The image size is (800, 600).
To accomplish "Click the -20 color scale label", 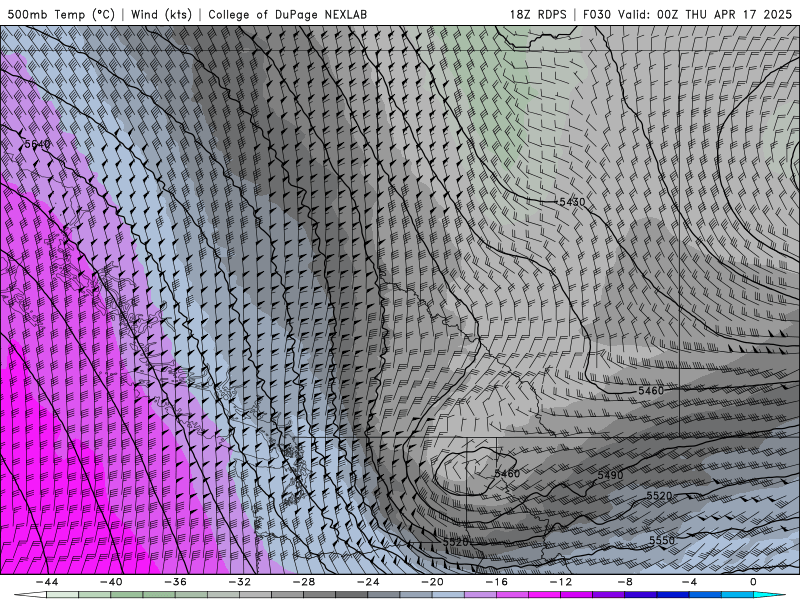I will click(x=433, y=582).
